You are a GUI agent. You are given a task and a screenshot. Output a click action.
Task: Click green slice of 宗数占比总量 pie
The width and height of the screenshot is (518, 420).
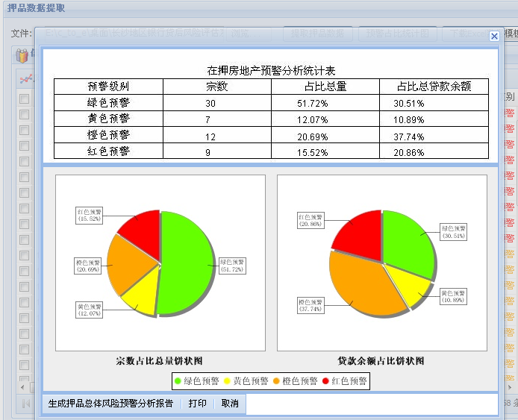(188, 261)
